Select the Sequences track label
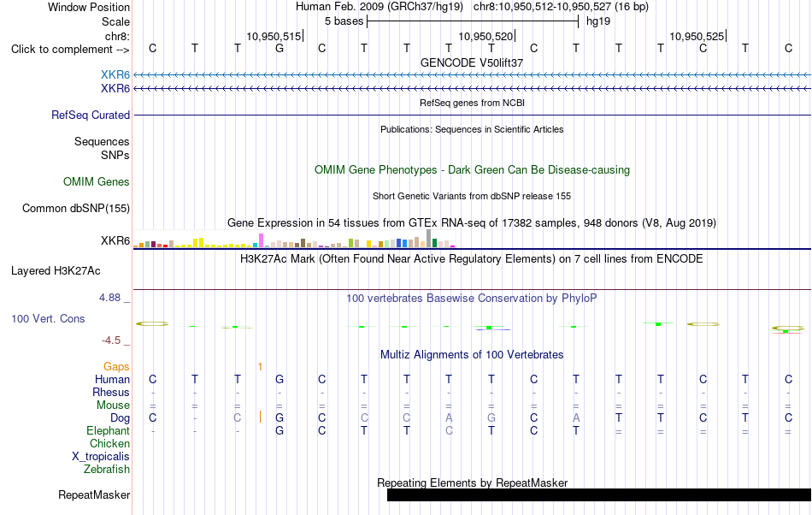The width and height of the screenshot is (812, 515). coord(102,141)
